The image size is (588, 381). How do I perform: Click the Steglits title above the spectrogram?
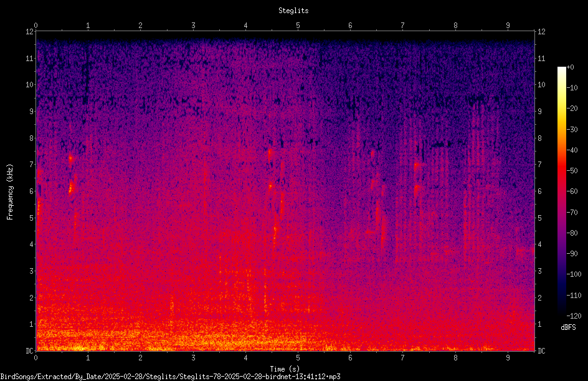coord(293,11)
